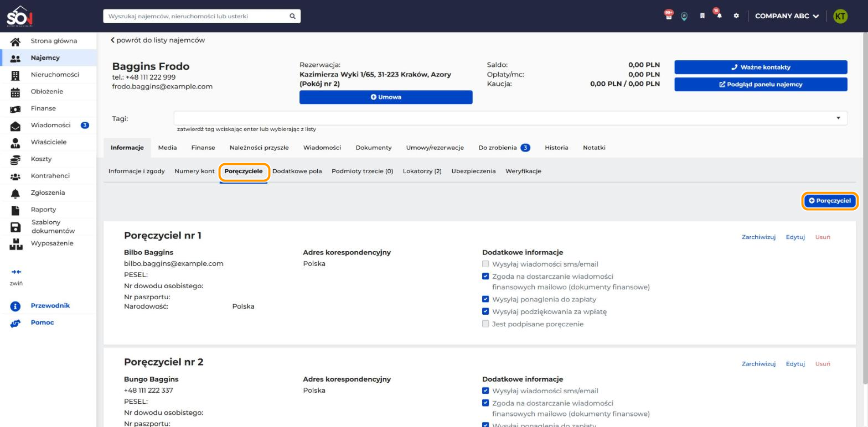
Task: Click the Ważne kontakty button
Action: [761, 67]
